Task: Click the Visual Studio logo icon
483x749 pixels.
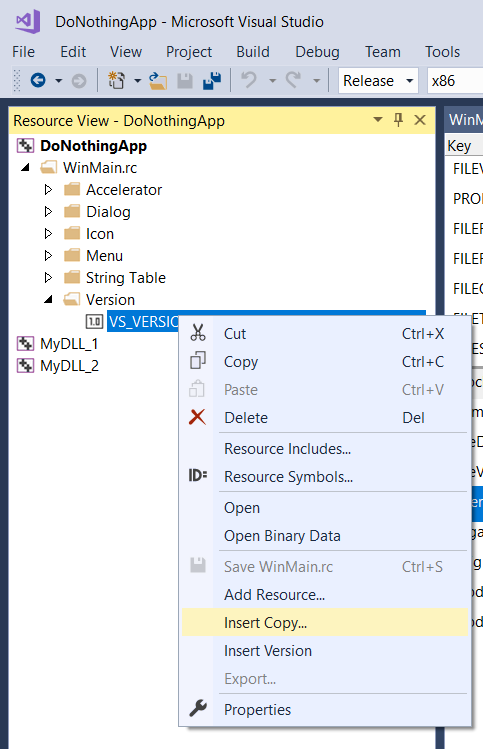Action: tap(28, 22)
